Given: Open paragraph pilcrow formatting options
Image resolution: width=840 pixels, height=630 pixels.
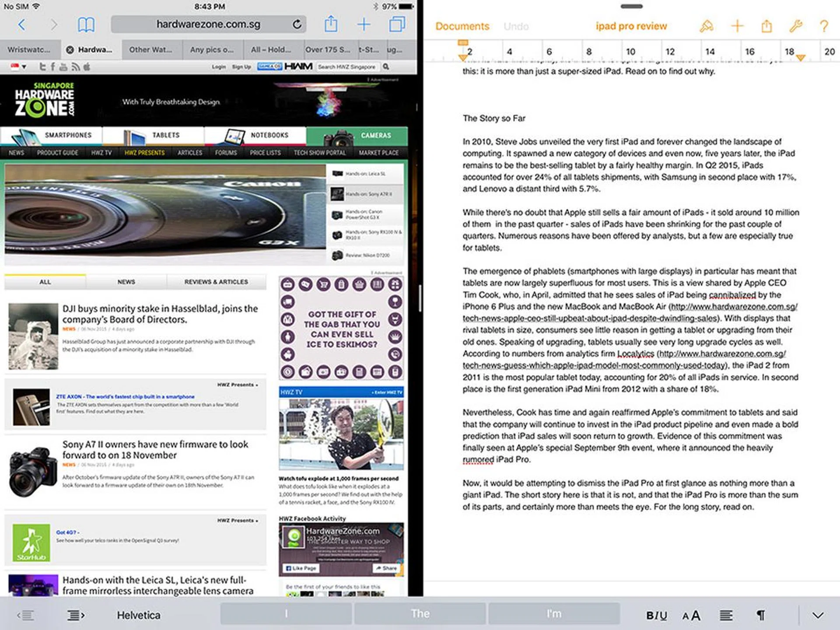Looking at the screenshot, I should click(761, 615).
